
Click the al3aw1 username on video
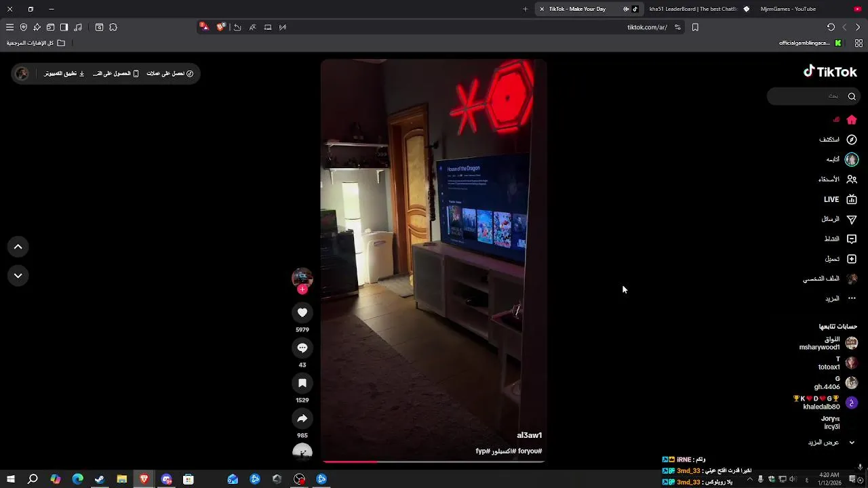[x=530, y=435]
